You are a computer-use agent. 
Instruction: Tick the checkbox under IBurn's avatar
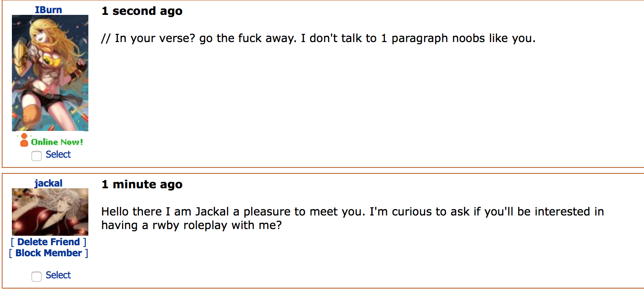37,156
